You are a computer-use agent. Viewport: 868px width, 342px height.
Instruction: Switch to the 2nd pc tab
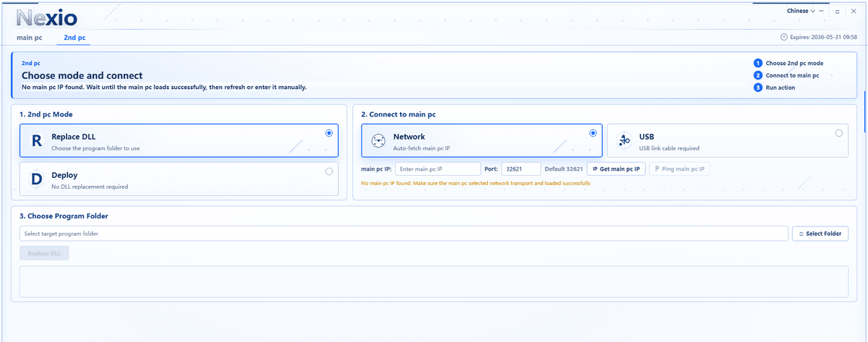click(x=75, y=37)
